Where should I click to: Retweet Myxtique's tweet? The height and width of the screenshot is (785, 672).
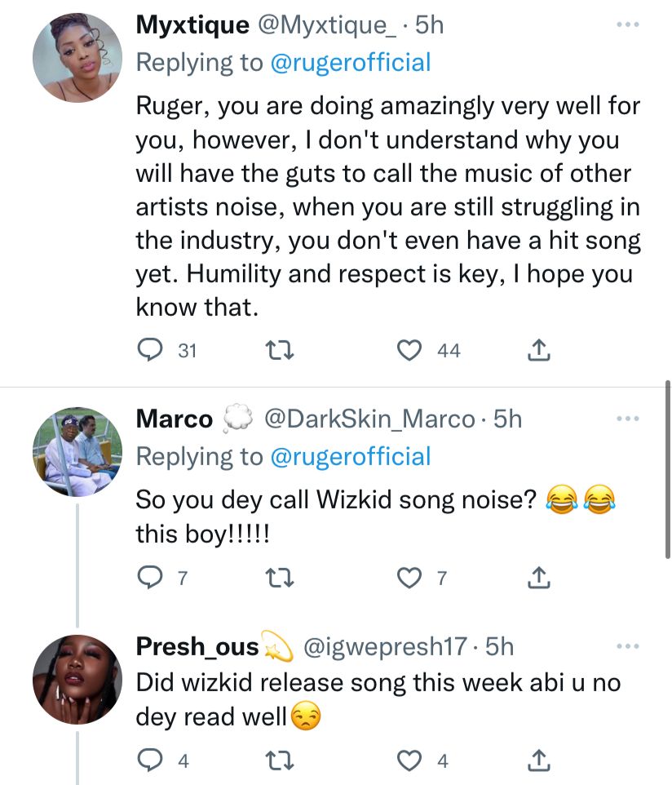(279, 350)
